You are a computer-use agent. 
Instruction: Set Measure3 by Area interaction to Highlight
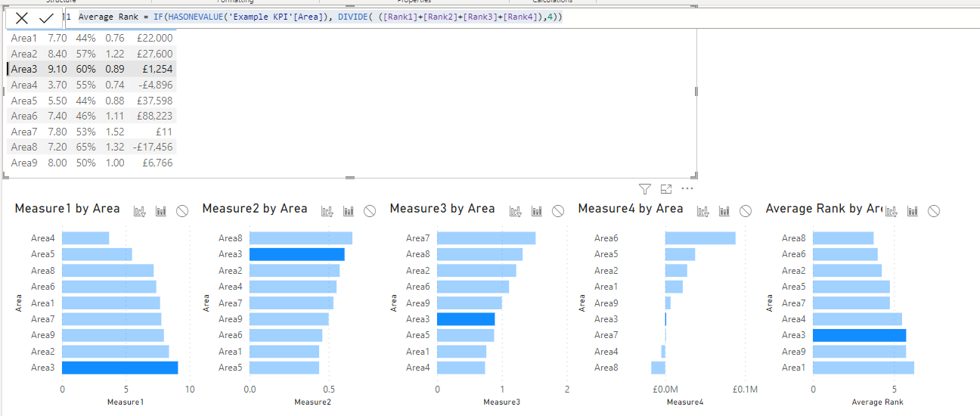[x=536, y=211]
